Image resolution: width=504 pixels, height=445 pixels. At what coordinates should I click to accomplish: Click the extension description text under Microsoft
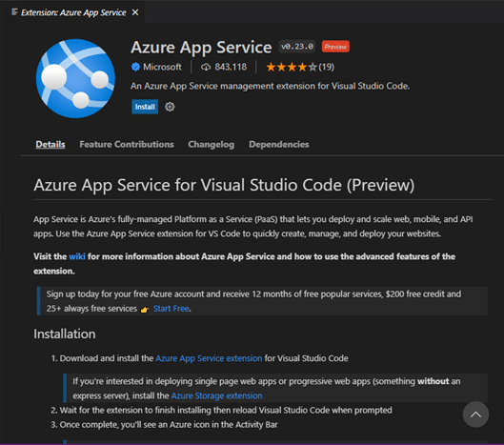tap(270, 86)
